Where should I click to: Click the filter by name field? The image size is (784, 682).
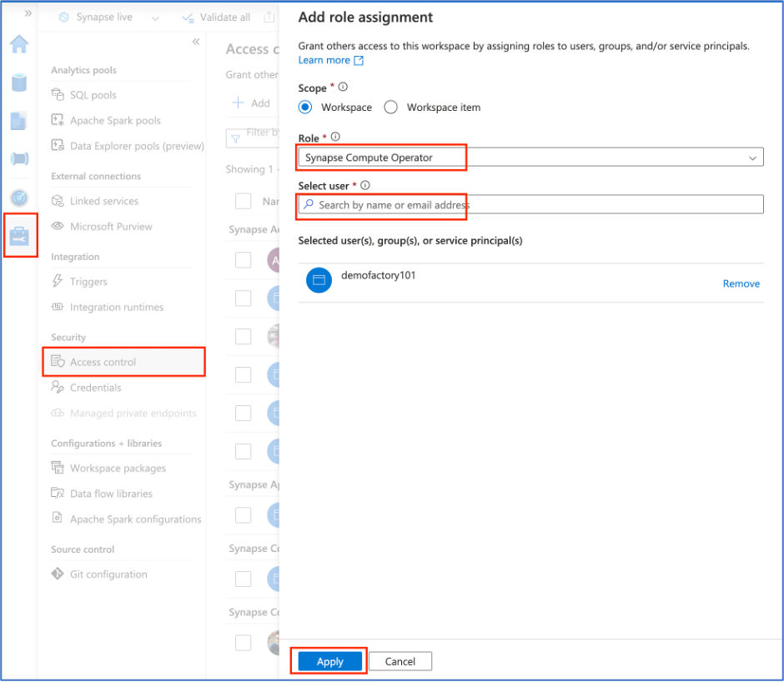pos(253,138)
